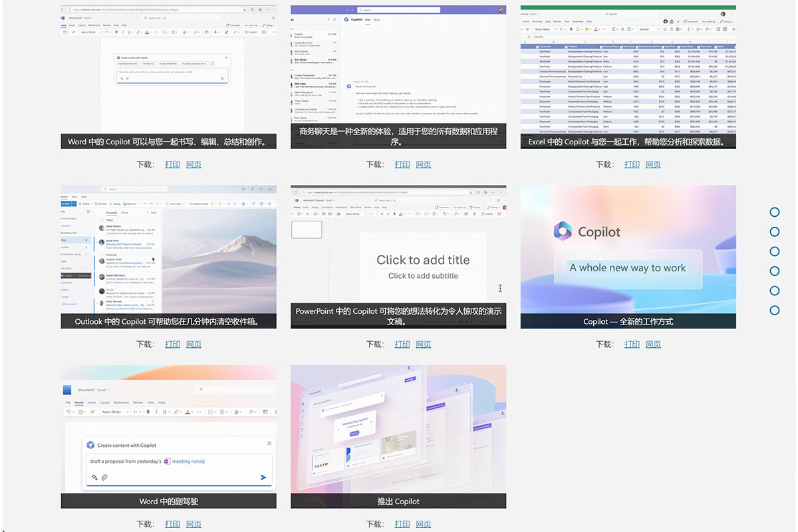This screenshot has width=798, height=532.
Task: Click the 'meeting notes' reference in the Copilot prompt
Action: click(x=188, y=461)
